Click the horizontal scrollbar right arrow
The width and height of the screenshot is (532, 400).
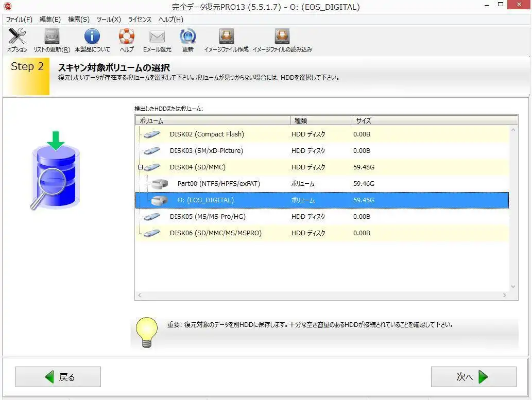pyautogui.click(x=505, y=296)
